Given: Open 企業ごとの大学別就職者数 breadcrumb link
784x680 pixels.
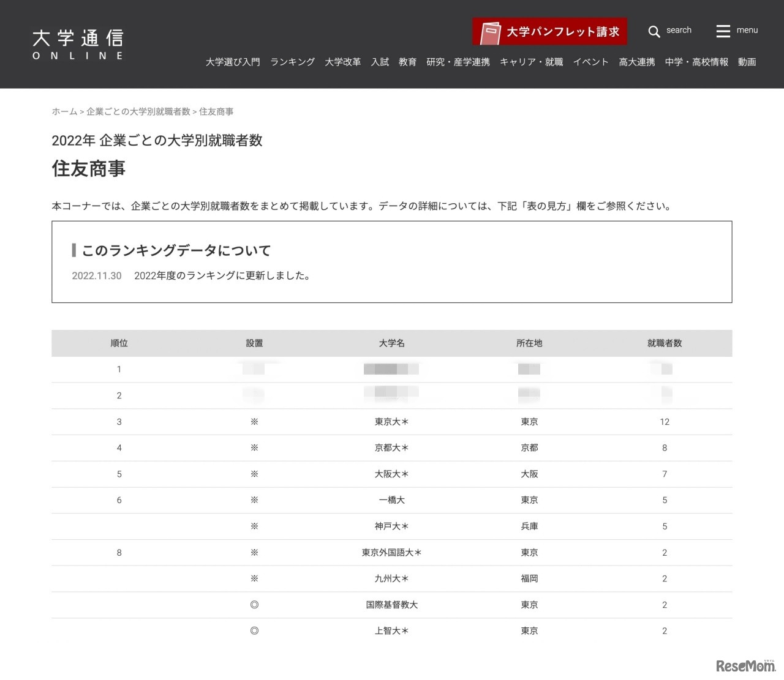Looking at the screenshot, I should [x=138, y=111].
